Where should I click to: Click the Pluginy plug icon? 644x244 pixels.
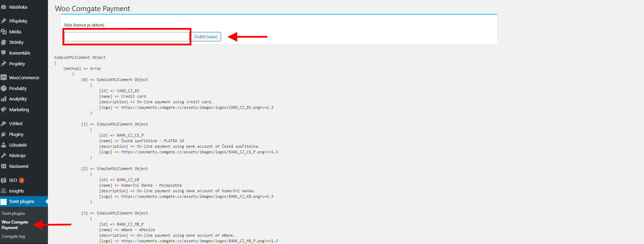point(3,134)
